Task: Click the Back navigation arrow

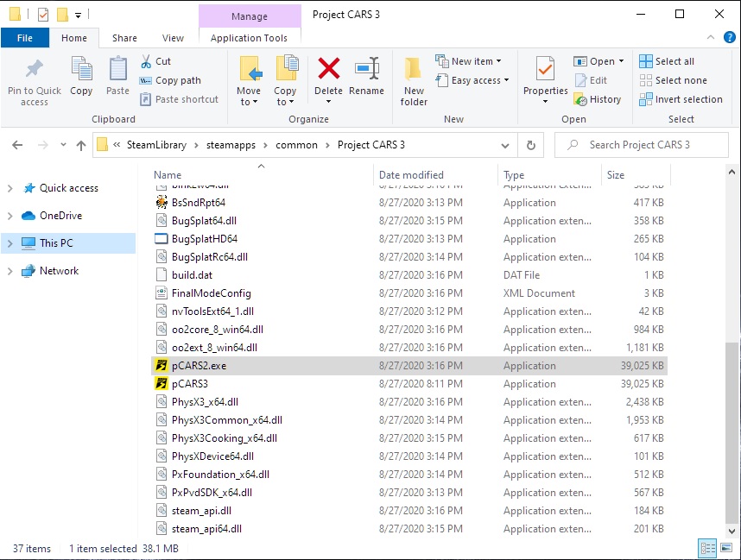Action: click(17, 145)
